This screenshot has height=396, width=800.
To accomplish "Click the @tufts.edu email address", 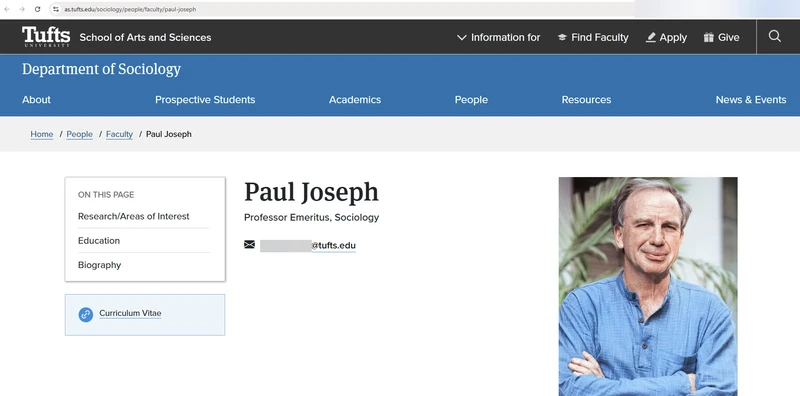I will click(x=333, y=245).
